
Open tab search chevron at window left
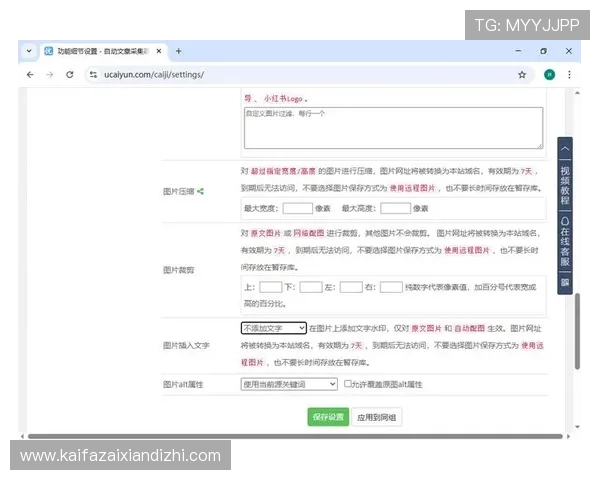pos(29,51)
